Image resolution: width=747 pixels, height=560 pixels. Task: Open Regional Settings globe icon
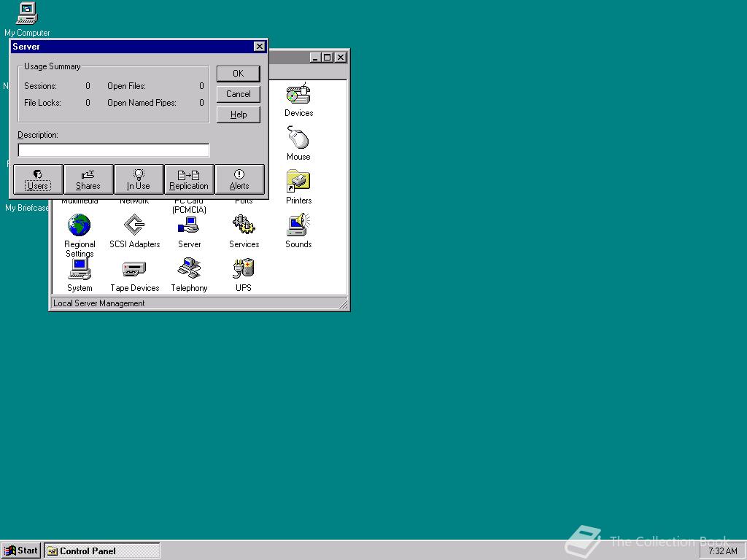click(x=80, y=226)
